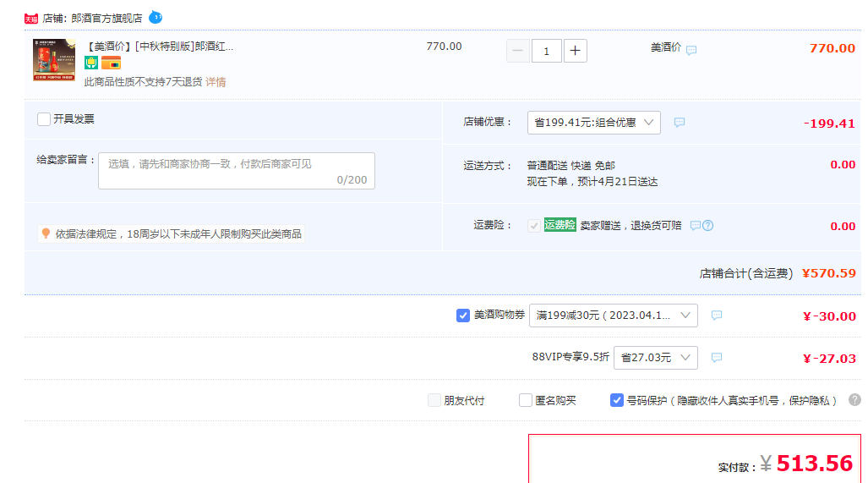The width and height of the screenshot is (868, 483).
Task: Click the 给卖家留言 message text box
Action: 237,171
